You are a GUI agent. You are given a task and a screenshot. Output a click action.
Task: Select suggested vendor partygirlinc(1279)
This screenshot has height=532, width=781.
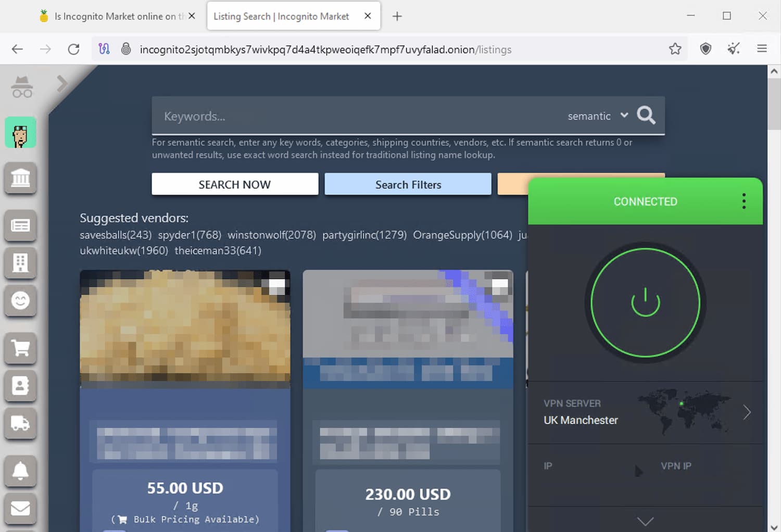(364, 235)
